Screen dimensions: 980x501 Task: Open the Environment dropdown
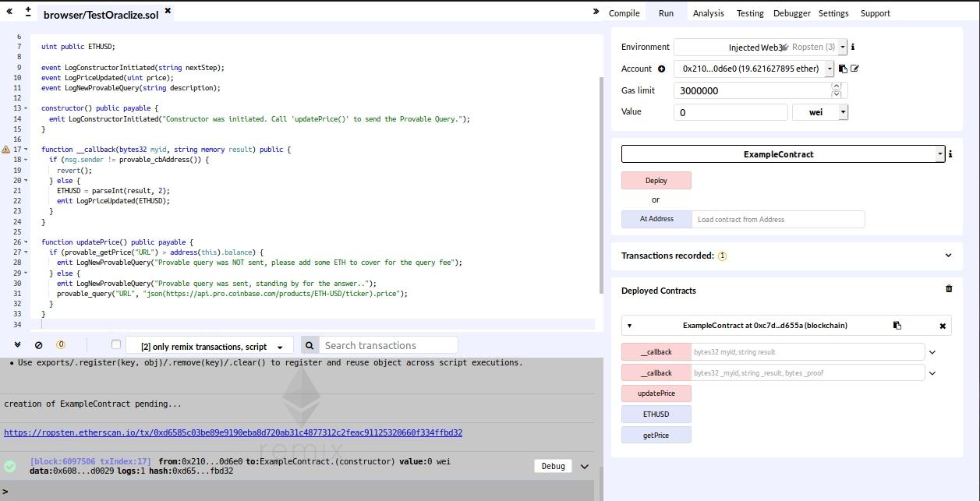pos(760,47)
